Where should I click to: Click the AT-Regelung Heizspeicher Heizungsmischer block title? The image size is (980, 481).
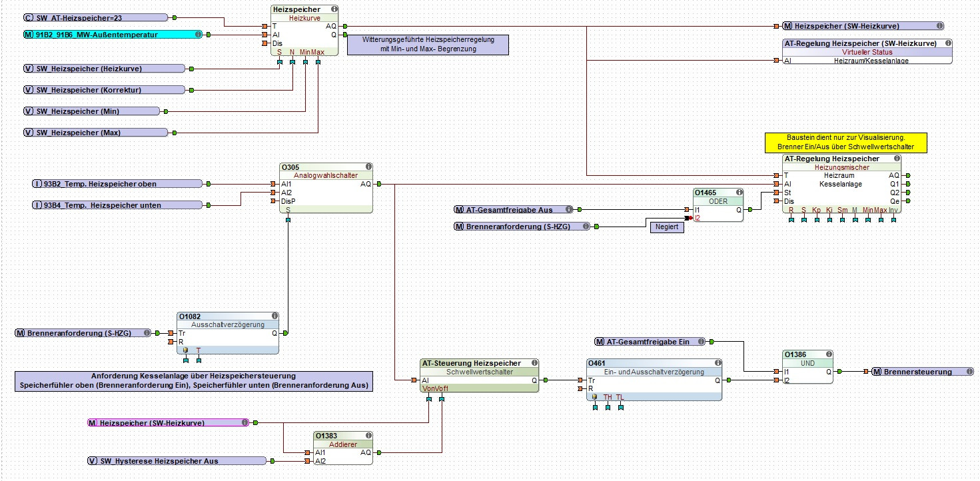[832, 159]
